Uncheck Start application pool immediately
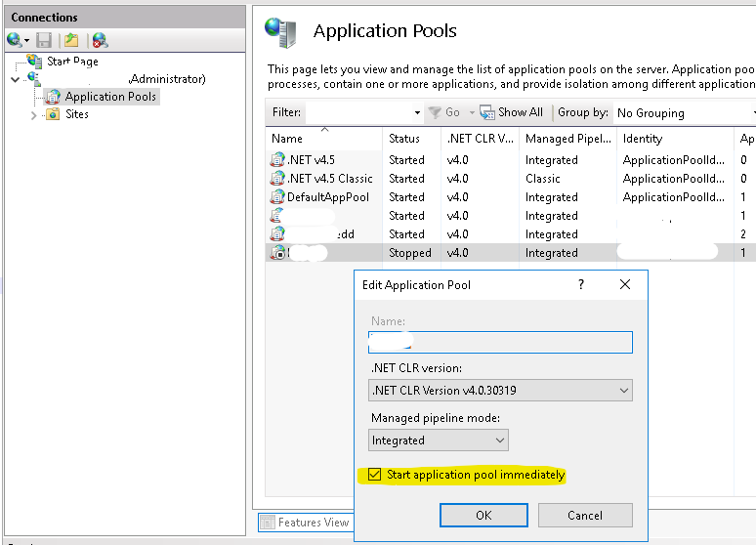This screenshot has width=756, height=545. pyautogui.click(x=375, y=475)
